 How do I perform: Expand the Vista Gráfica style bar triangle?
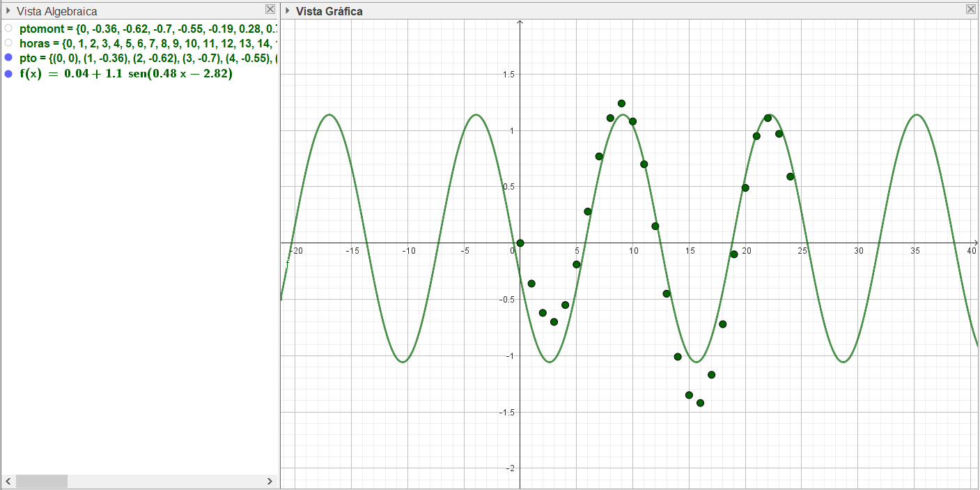pos(288,11)
